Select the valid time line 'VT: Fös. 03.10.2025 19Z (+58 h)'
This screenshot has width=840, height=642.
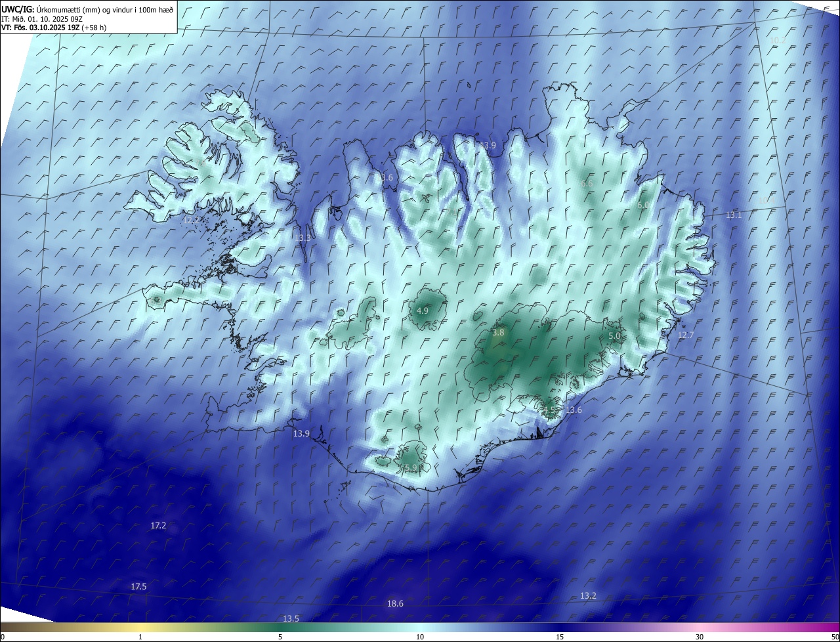click(x=54, y=28)
